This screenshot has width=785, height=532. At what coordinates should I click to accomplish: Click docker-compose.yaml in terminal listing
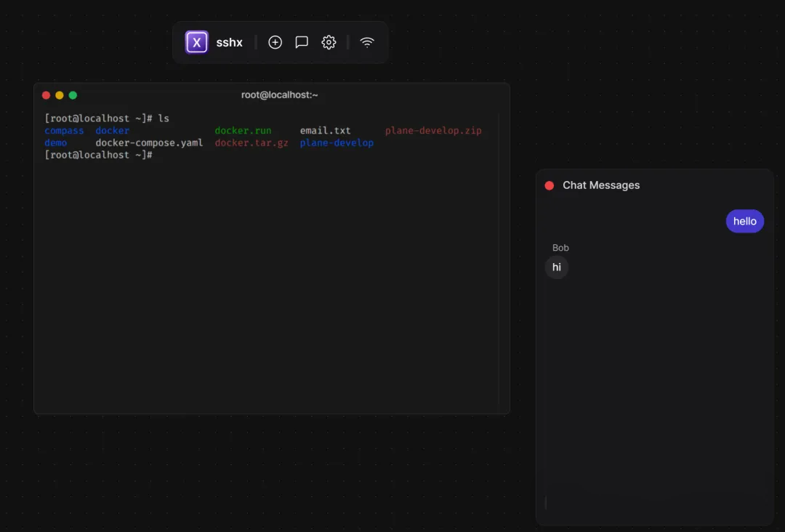149,143
